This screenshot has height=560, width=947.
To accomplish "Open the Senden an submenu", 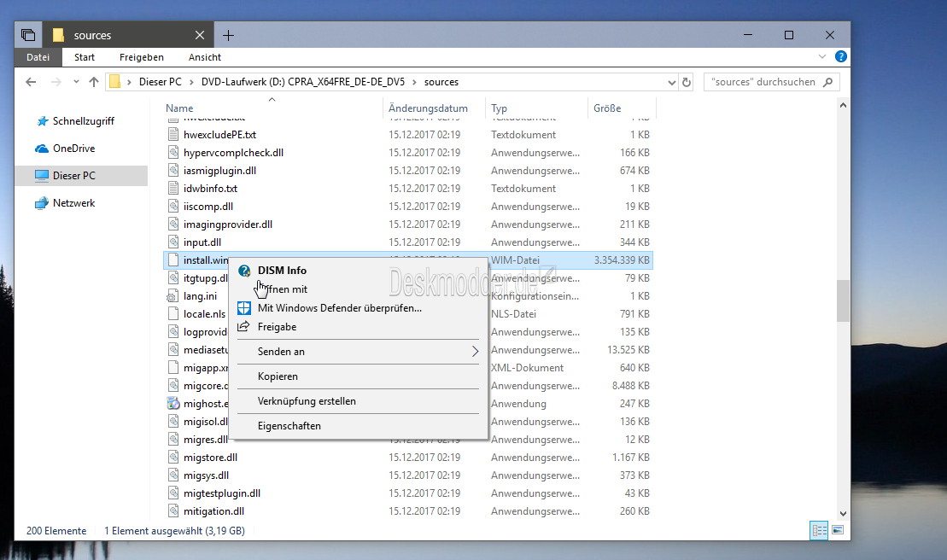I will pos(359,351).
